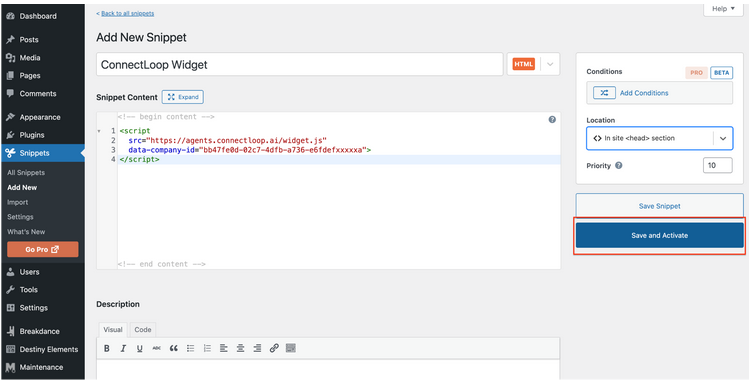Click the Save and Activate button
Screen dimensions: 749x382
(659, 235)
